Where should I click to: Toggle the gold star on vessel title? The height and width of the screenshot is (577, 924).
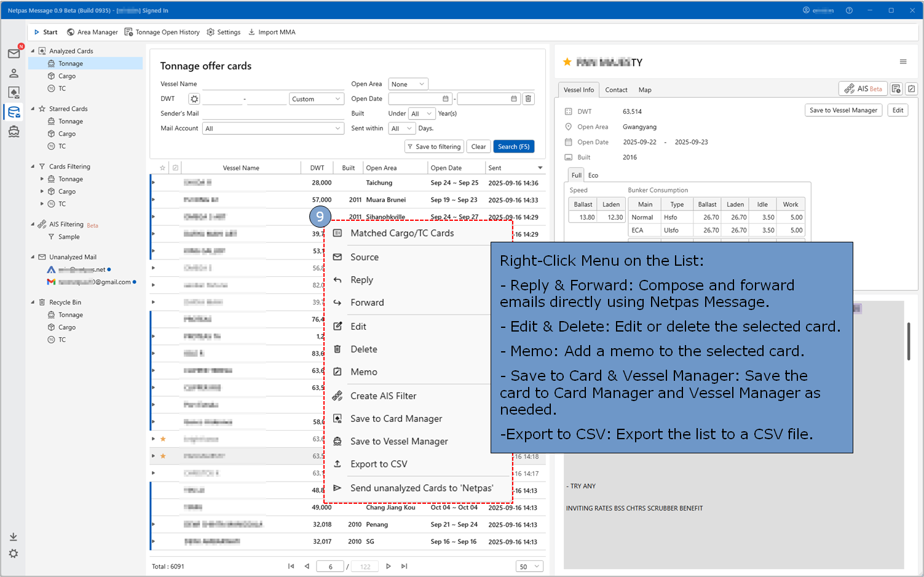pyautogui.click(x=567, y=62)
